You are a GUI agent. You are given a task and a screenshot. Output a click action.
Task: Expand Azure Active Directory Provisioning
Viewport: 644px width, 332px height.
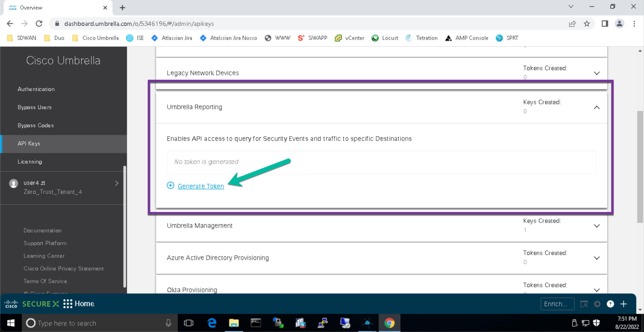pyautogui.click(x=597, y=258)
